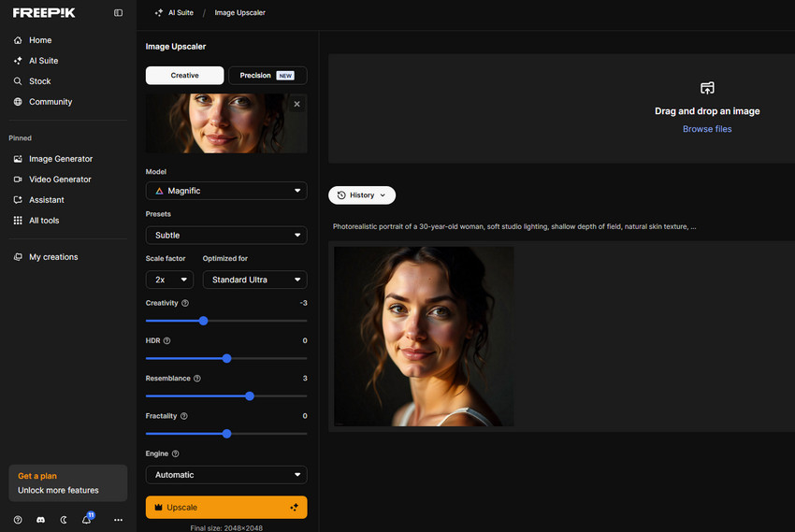Viewport: 795px width, 532px height.
Task: Collapse the sidebar panel icon
Action: (x=118, y=13)
